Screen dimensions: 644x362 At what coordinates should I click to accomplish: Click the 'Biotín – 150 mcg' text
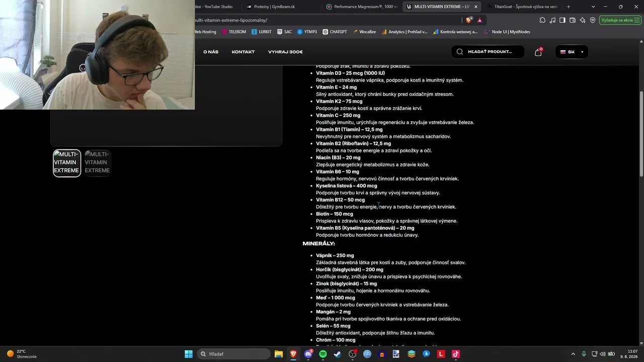coord(335,214)
